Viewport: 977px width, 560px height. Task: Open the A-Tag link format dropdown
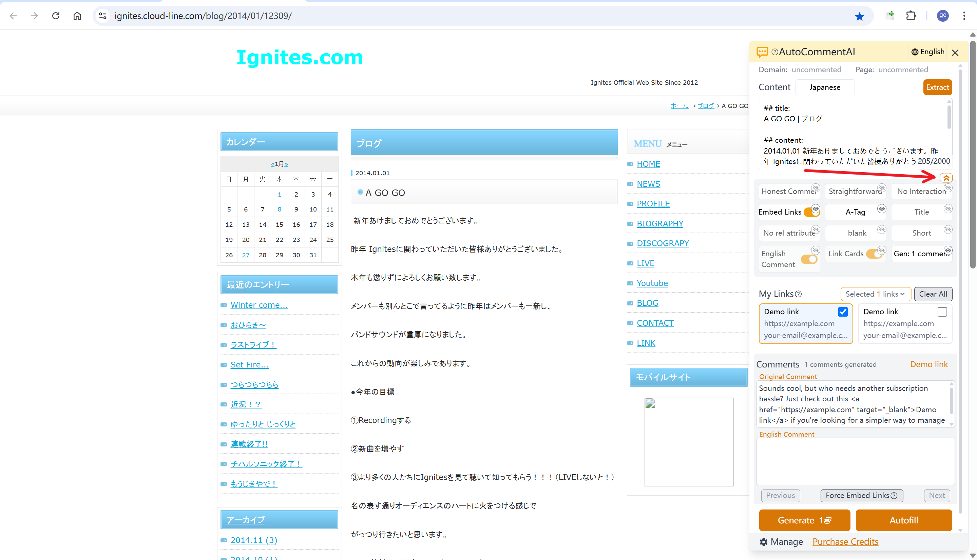(x=855, y=212)
